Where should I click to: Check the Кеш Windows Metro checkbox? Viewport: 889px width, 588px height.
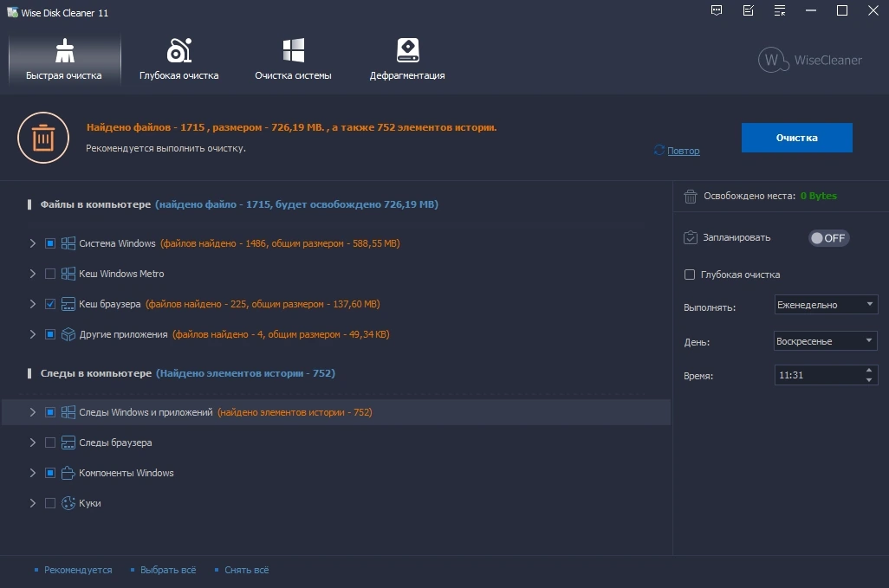(x=50, y=274)
